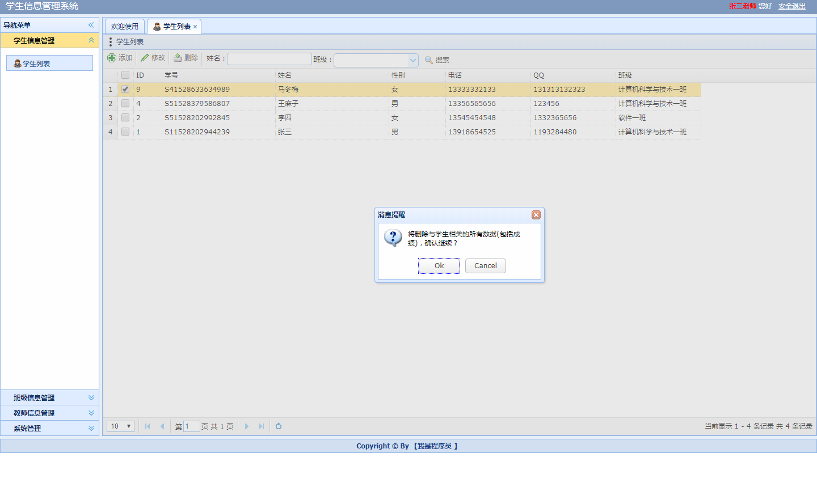This screenshot has width=817, height=504.
Task: Click student number S51528202992845
Action: [x=197, y=118]
